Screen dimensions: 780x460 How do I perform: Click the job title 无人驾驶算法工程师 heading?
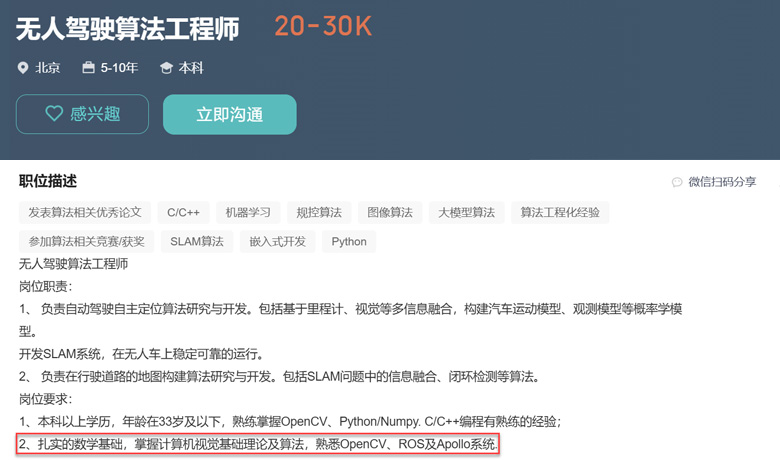click(127, 28)
